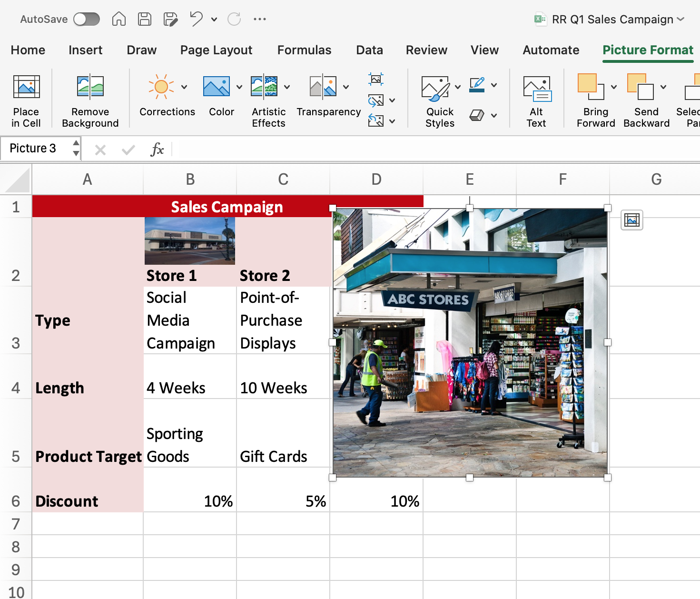Select column B header
This screenshot has height=599, width=700.
tap(190, 180)
